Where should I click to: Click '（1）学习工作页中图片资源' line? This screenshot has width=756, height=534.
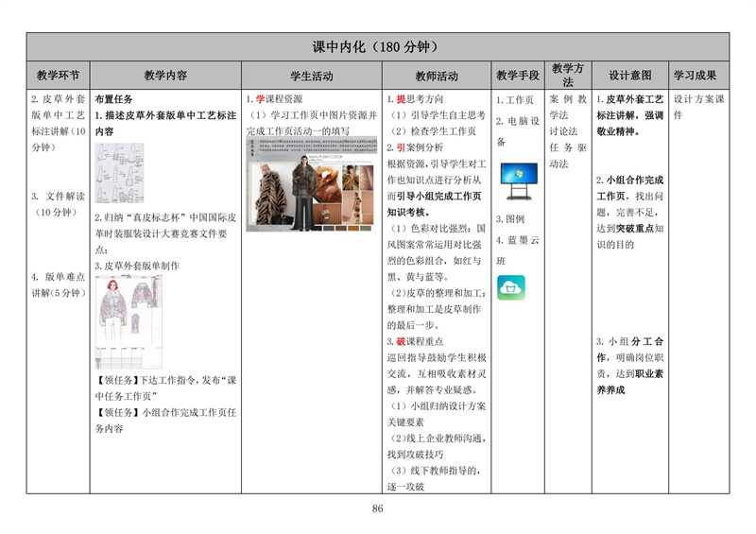(312, 123)
